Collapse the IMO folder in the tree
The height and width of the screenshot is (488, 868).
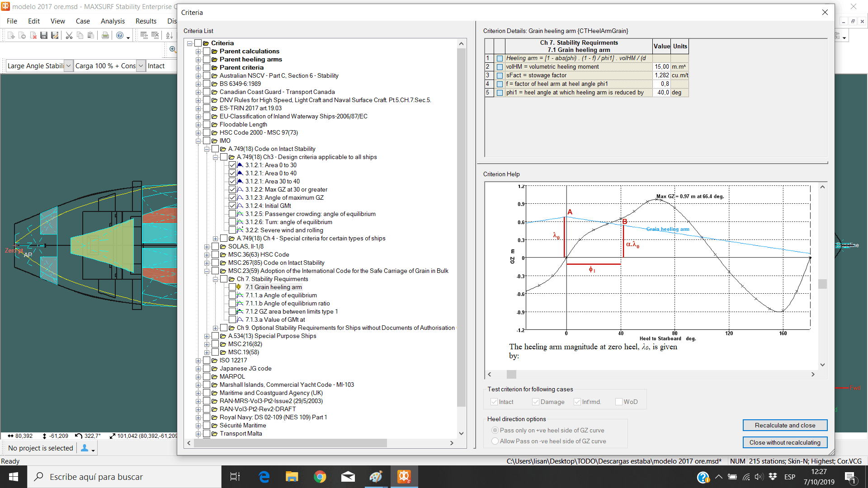[x=198, y=141]
